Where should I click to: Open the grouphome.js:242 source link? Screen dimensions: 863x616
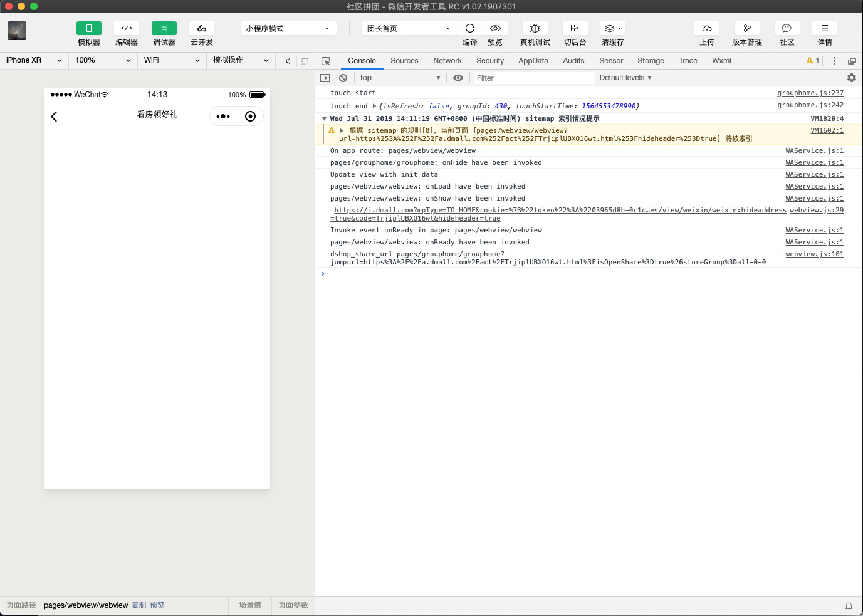coord(810,105)
